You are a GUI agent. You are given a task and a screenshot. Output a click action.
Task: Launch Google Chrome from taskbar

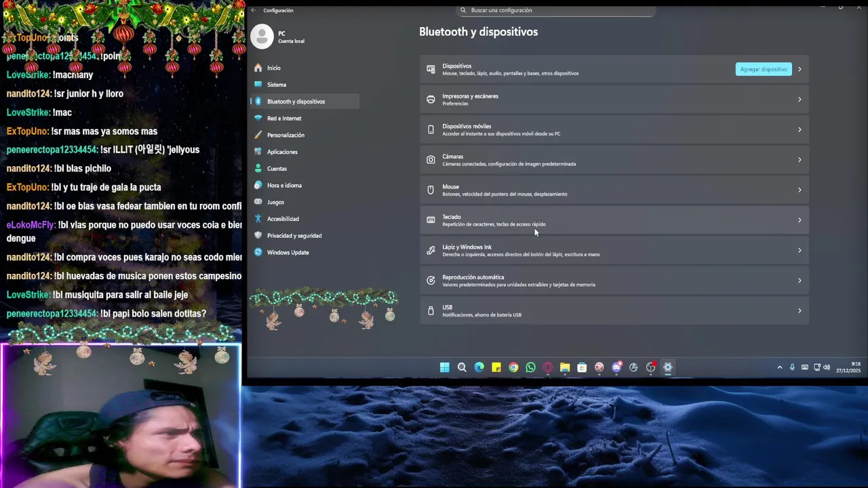tap(513, 367)
